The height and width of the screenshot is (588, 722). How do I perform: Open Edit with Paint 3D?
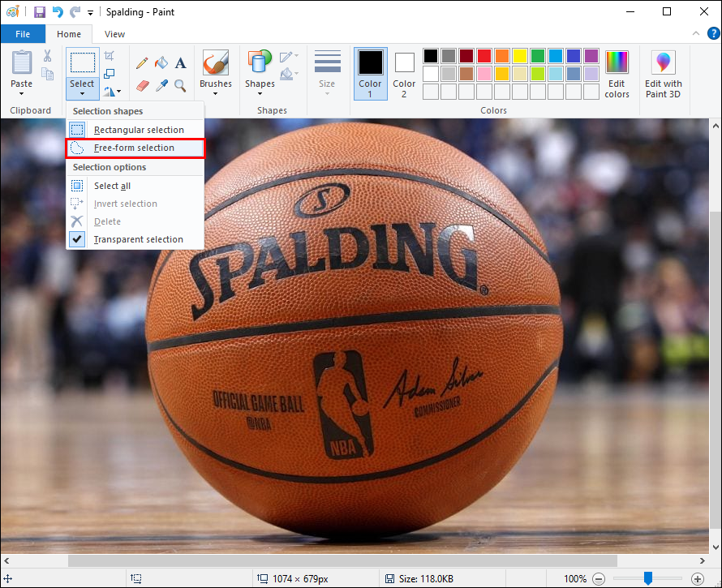pos(664,75)
